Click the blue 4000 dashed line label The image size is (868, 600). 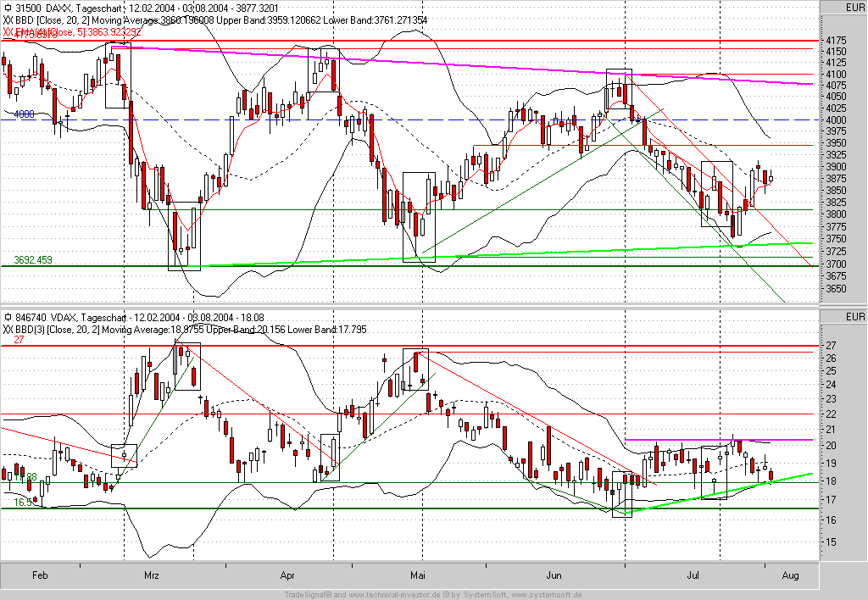coord(24,114)
